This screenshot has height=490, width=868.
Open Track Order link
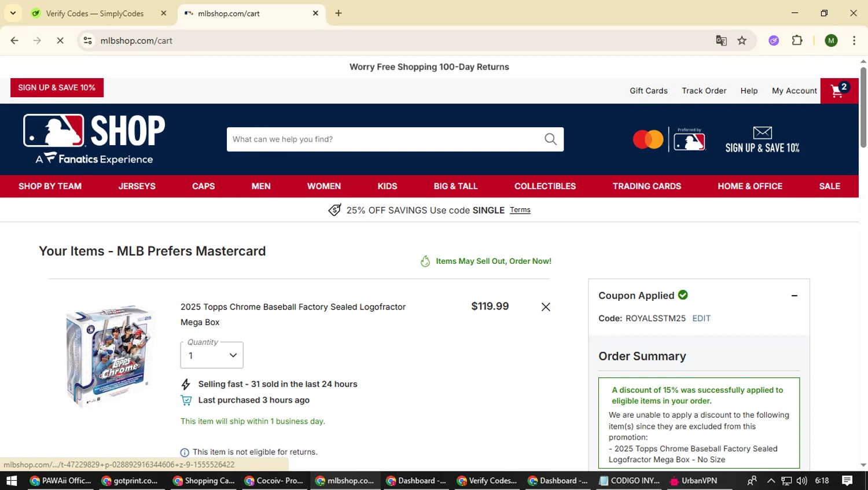704,91
